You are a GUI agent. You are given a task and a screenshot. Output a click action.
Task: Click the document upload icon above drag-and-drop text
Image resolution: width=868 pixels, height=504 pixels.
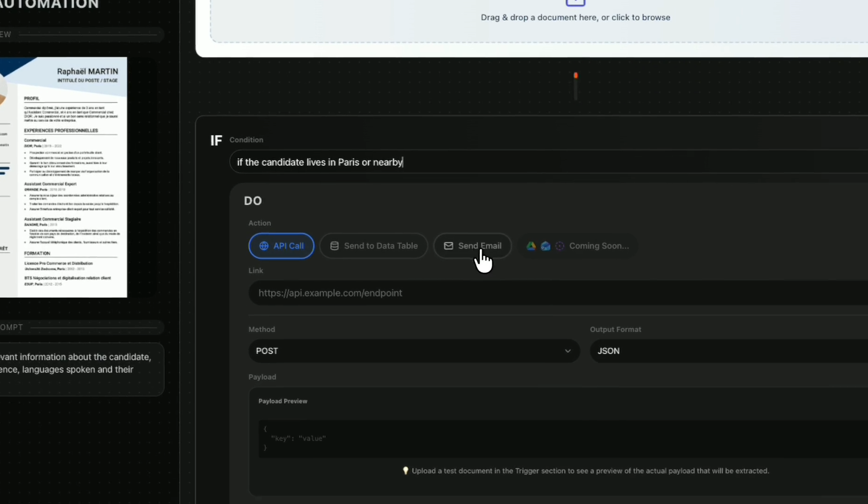(x=575, y=2)
